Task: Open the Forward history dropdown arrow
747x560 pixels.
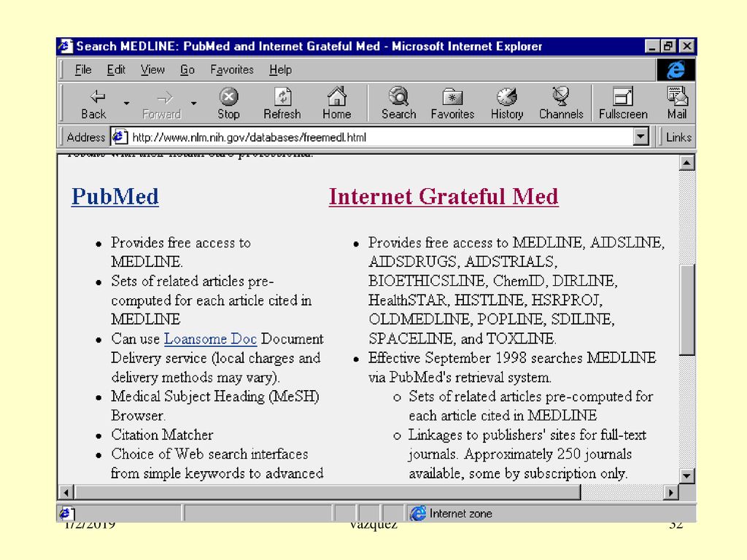Action: [193, 103]
